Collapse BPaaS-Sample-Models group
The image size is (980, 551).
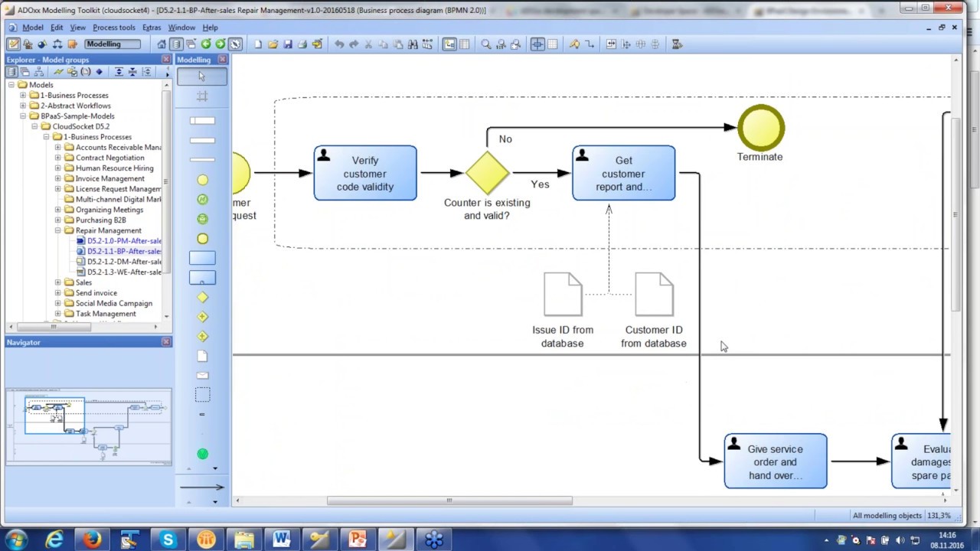(x=23, y=116)
